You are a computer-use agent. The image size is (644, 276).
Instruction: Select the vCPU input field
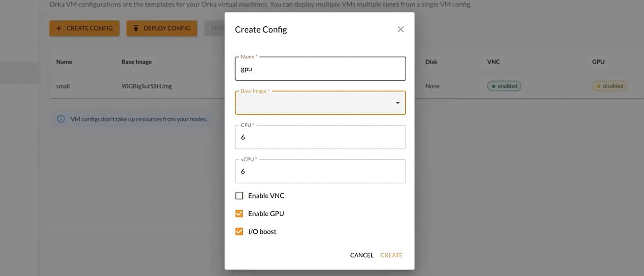click(320, 171)
